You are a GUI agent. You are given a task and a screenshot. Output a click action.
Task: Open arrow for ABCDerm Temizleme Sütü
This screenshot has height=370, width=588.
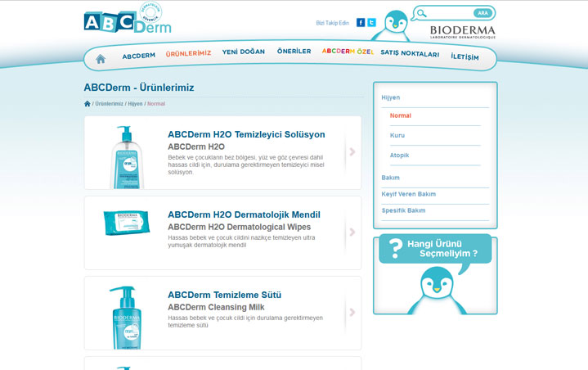pos(352,312)
